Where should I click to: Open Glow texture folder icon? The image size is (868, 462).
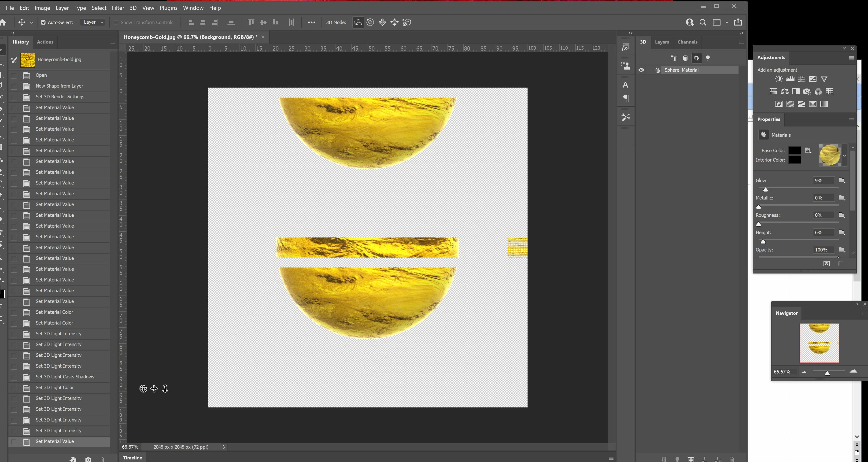coord(842,180)
